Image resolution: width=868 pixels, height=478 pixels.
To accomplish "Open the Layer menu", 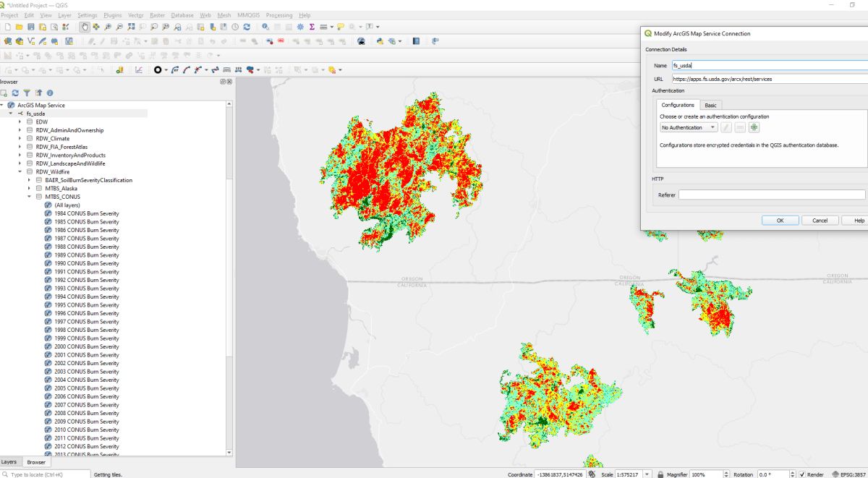I will tap(64, 14).
